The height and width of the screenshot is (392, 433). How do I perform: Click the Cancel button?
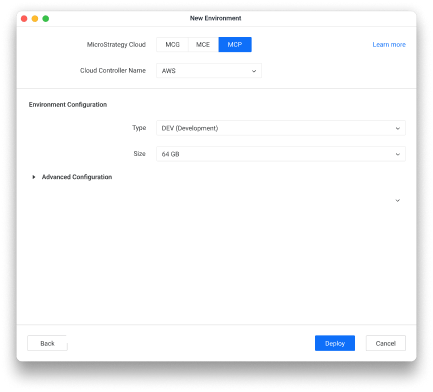tap(386, 343)
